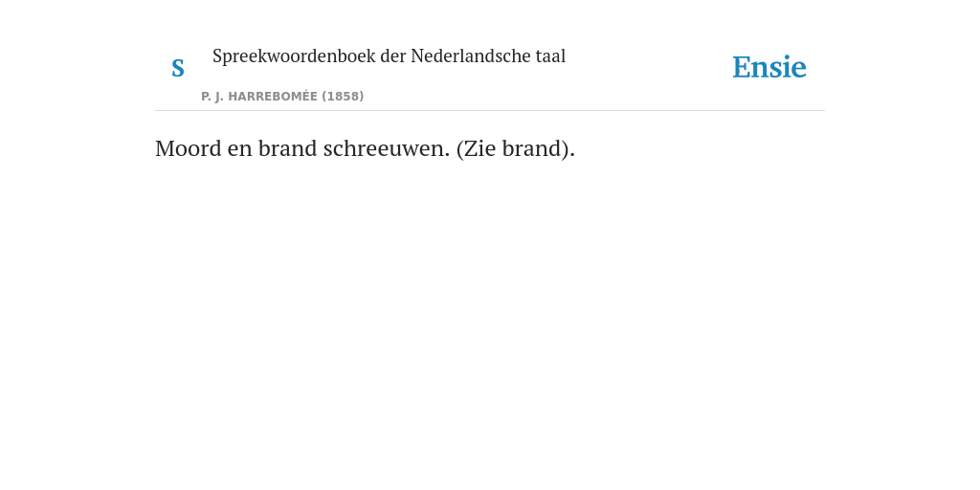Click the word Moord in the definition
The width and height of the screenshot is (980, 490).
189,148
